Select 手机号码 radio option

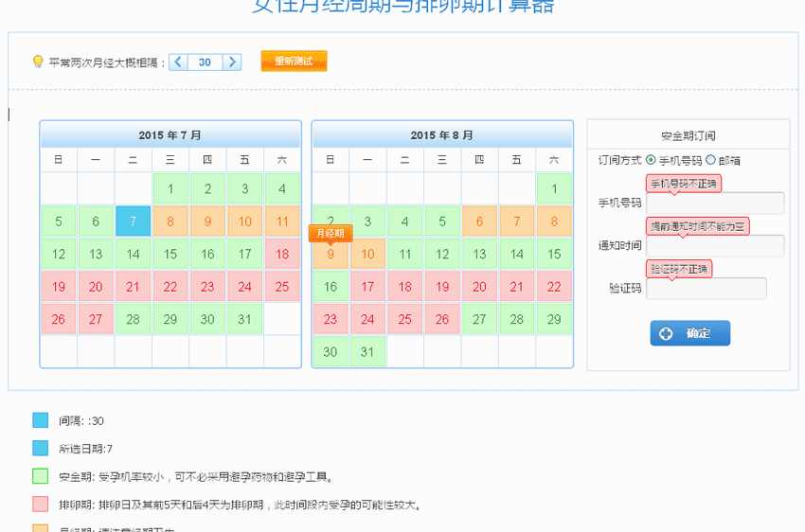[651, 160]
